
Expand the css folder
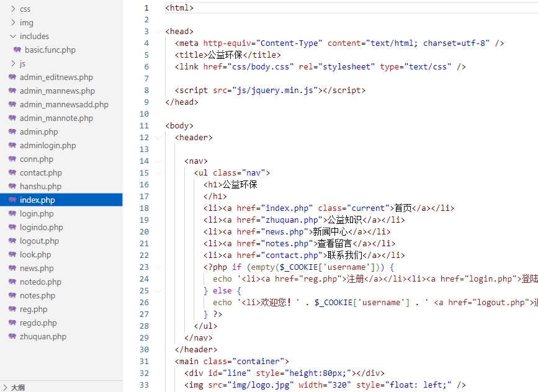(x=13, y=9)
